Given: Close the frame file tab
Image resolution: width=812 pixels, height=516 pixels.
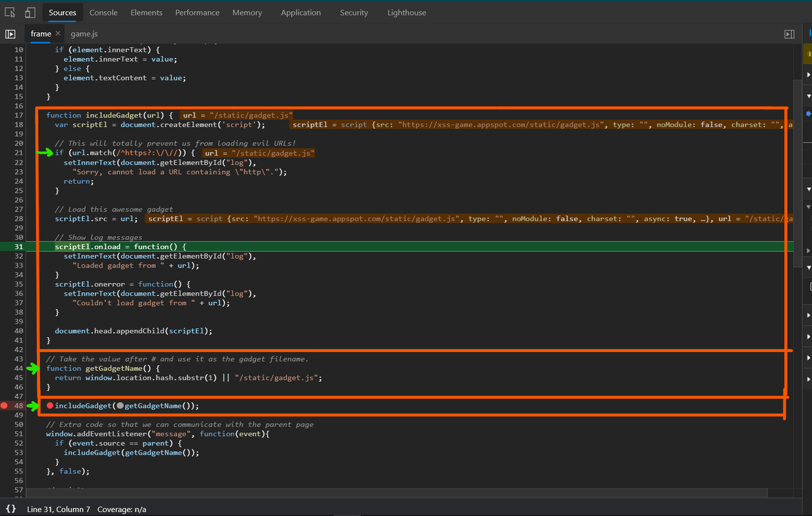Looking at the screenshot, I should pos(58,34).
